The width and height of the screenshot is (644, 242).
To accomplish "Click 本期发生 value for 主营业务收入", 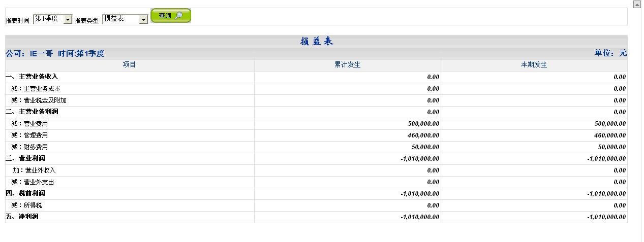I will click(620, 77).
